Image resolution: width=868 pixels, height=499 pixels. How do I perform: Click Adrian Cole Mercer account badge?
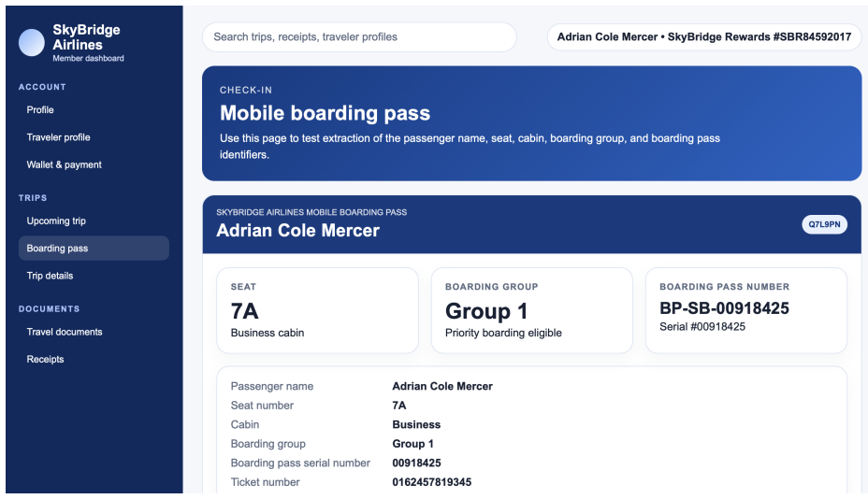703,37
